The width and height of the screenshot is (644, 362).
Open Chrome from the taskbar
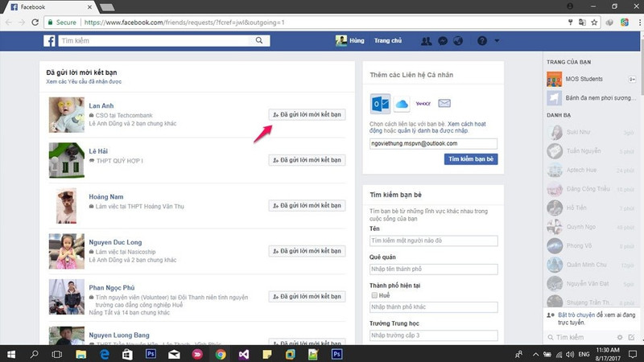pyautogui.click(x=221, y=354)
